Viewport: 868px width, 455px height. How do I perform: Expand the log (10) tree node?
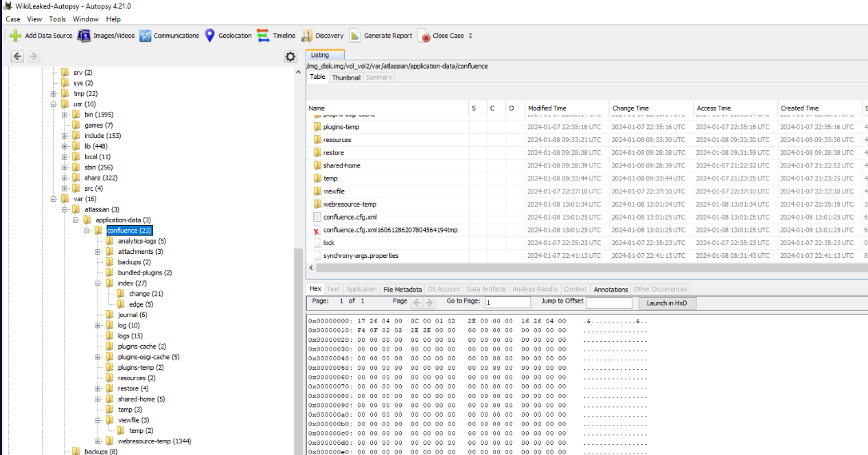pos(98,325)
